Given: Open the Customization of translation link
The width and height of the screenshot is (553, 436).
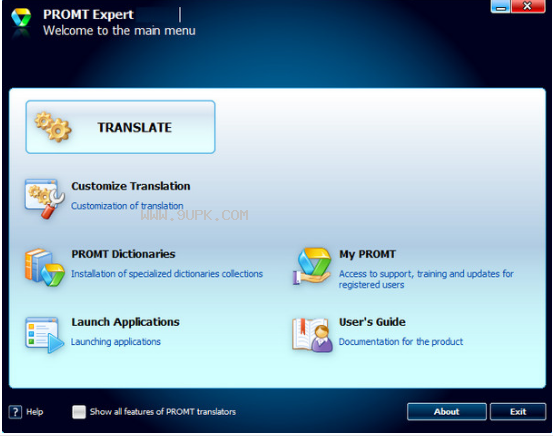Looking at the screenshot, I should 127,206.
